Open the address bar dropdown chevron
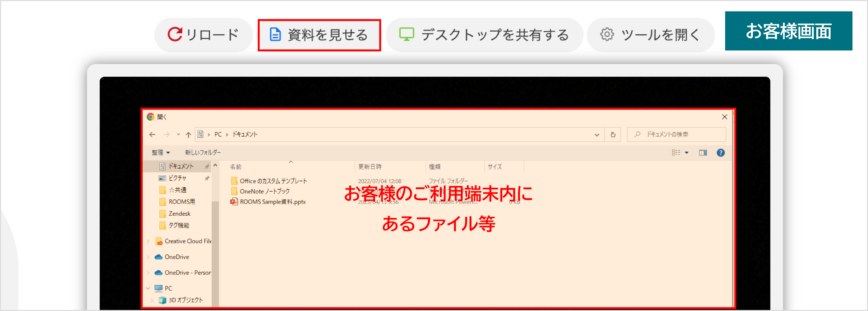868x311 pixels. [x=597, y=135]
